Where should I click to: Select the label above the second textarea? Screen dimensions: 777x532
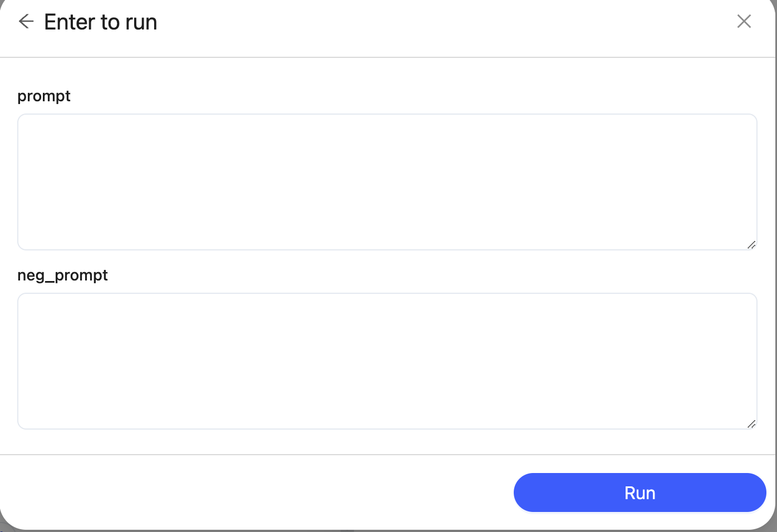(x=62, y=275)
